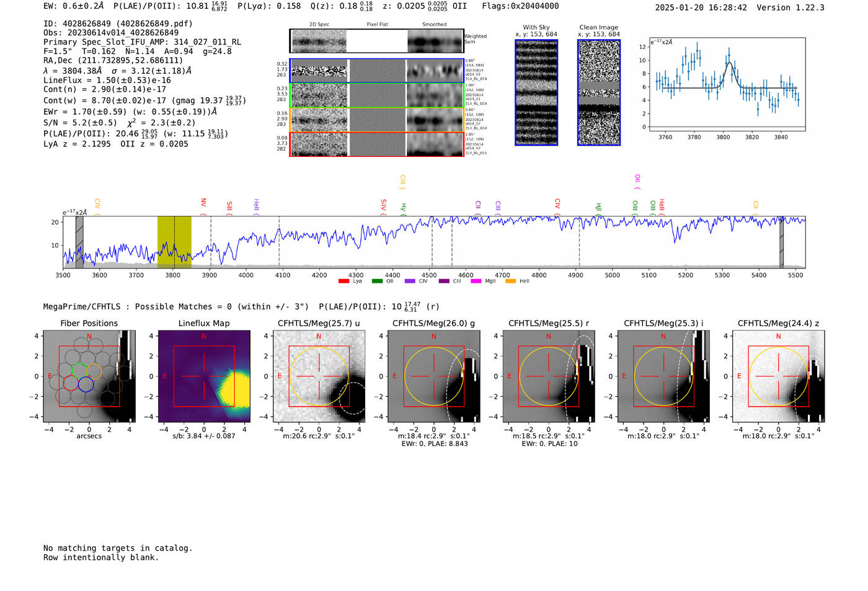Click the s/b: 3.84 +/- 0.087 label
The height and width of the screenshot is (591, 868).
click(x=204, y=437)
